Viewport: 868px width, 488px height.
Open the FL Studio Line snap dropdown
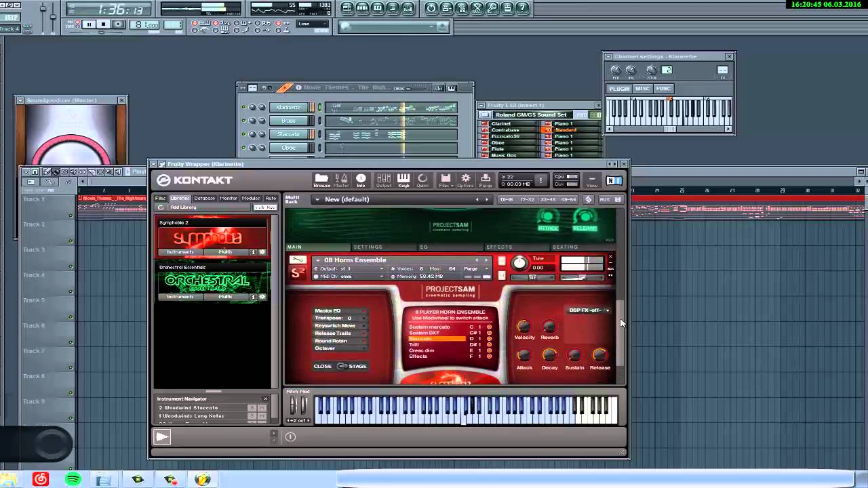coord(313,24)
